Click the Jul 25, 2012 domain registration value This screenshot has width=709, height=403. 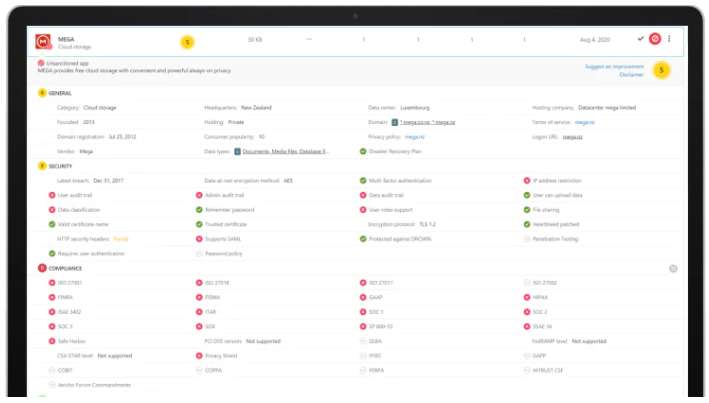click(x=122, y=137)
